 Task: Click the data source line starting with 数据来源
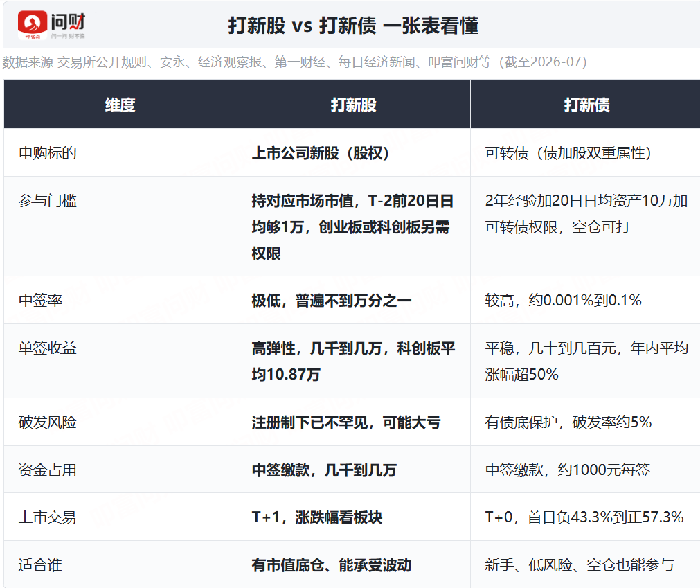click(295, 62)
